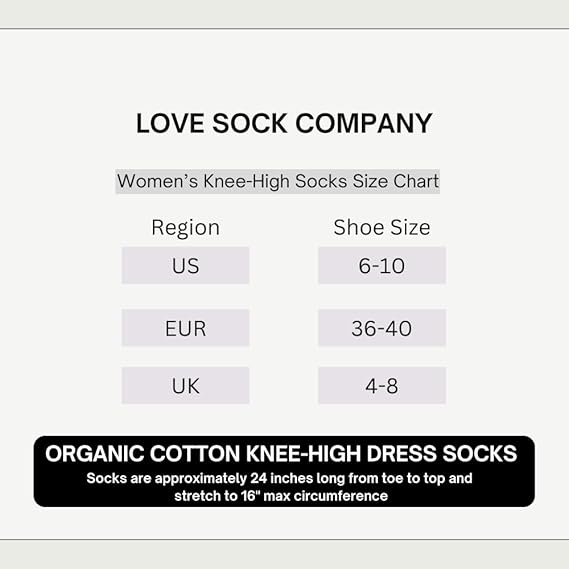Click the Shoe Size column header
This screenshot has width=569, height=569.
[382, 228]
